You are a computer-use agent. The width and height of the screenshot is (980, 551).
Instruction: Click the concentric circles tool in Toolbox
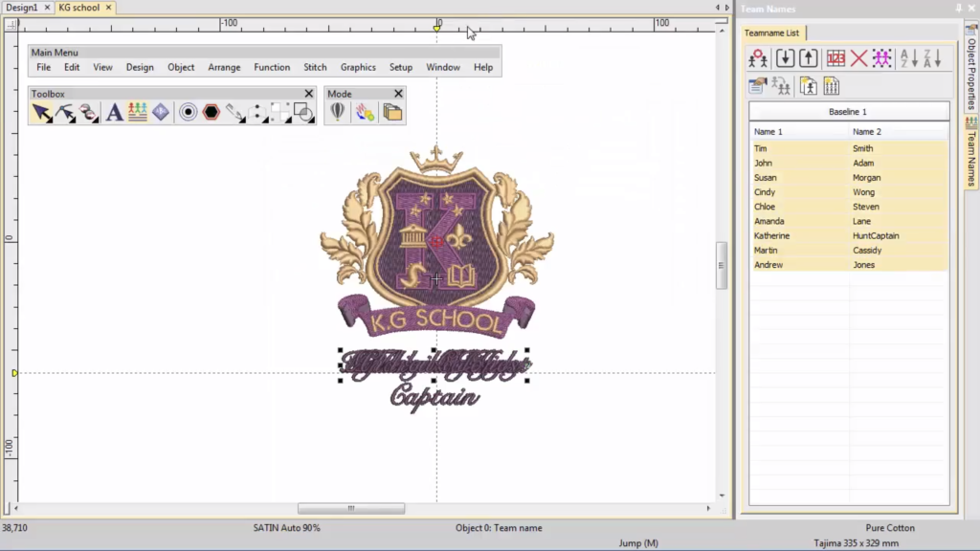coord(189,113)
